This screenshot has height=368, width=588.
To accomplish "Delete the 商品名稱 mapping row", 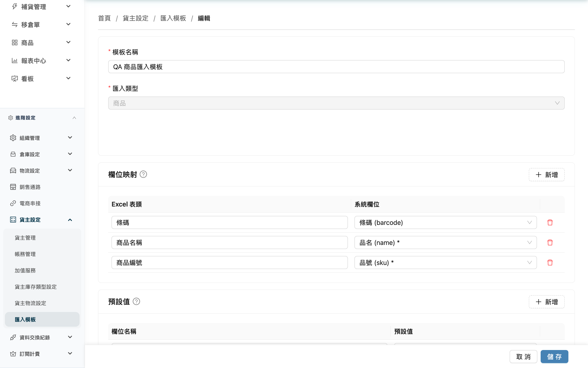I will [550, 242].
